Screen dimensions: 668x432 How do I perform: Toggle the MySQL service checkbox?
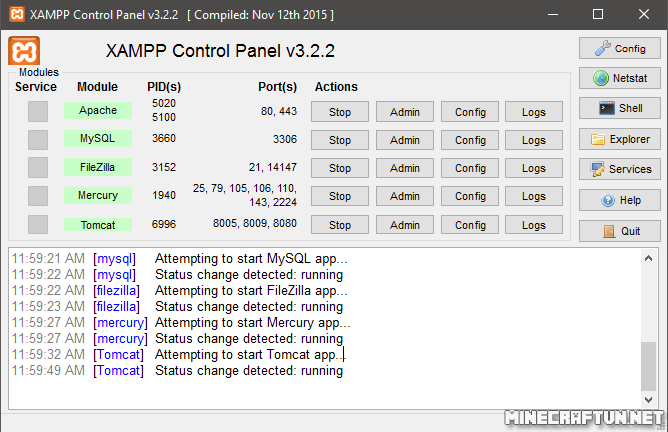pos(38,139)
